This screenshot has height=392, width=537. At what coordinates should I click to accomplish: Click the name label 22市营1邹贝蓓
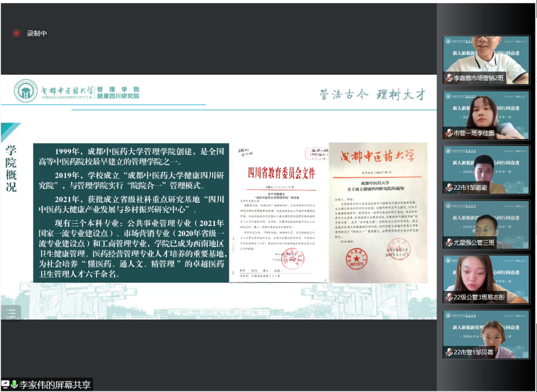pyautogui.click(x=474, y=352)
